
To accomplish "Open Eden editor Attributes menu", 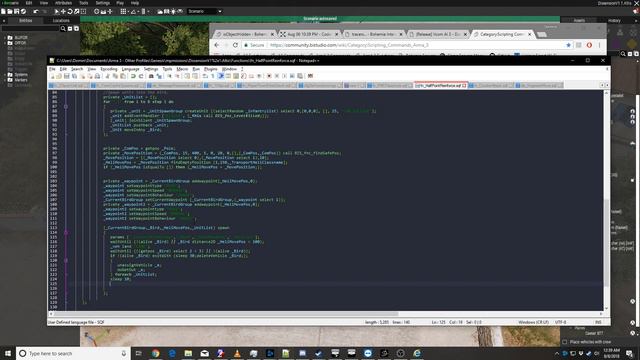I will tap(63, 3).
